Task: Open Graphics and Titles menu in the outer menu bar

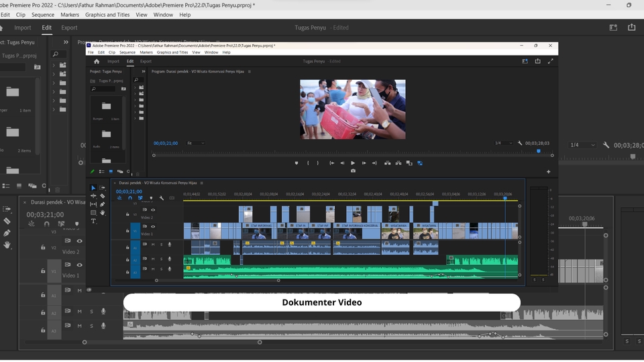Action: click(107, 15)
